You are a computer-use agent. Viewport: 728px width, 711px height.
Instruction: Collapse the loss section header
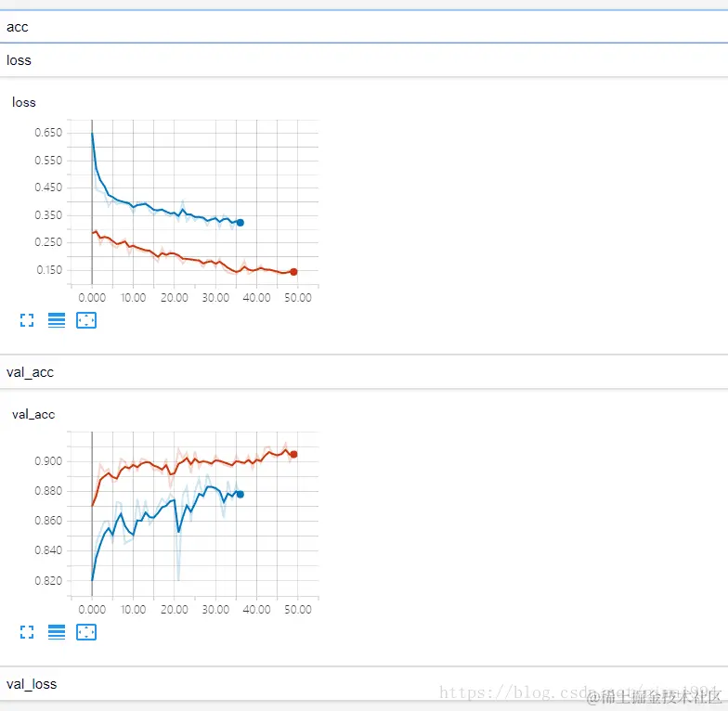tap(364, 60)
